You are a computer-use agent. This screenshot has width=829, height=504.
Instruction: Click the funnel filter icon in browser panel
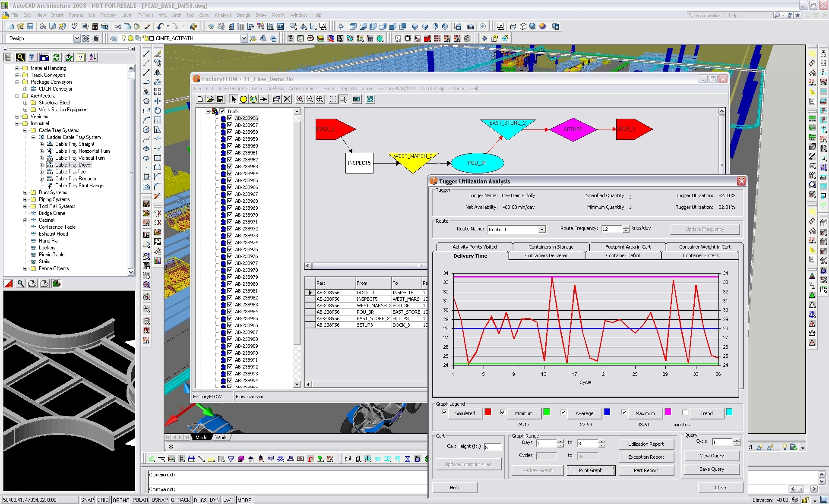tap(32, 57)
